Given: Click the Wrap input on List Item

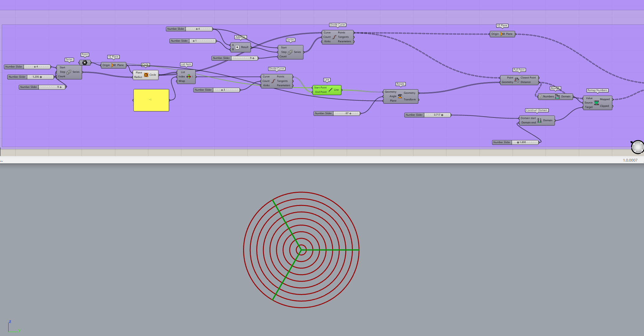Looking at the screenshot, I should 182,81.
